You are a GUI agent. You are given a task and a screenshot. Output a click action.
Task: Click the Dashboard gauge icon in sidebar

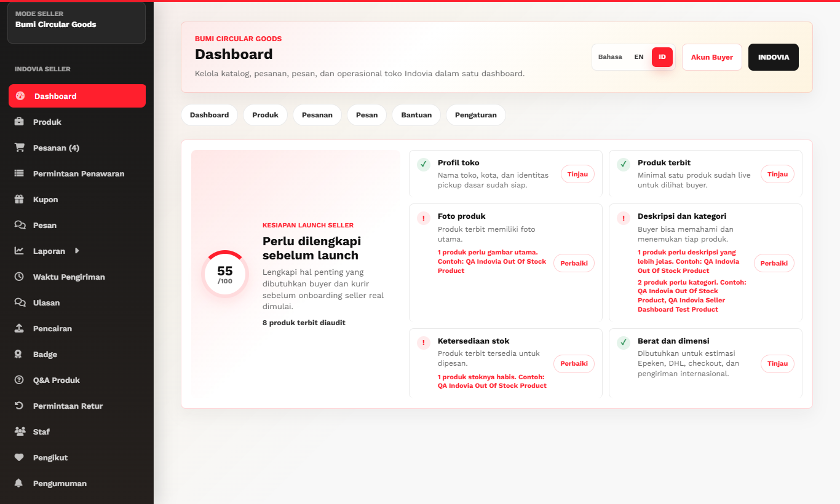click(x=20, y=96)
